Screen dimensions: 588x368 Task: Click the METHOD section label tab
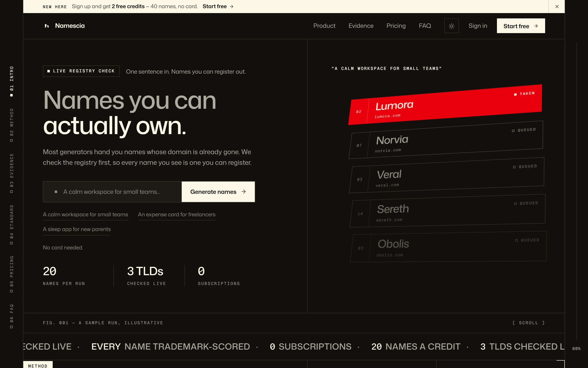coord(38,365)
